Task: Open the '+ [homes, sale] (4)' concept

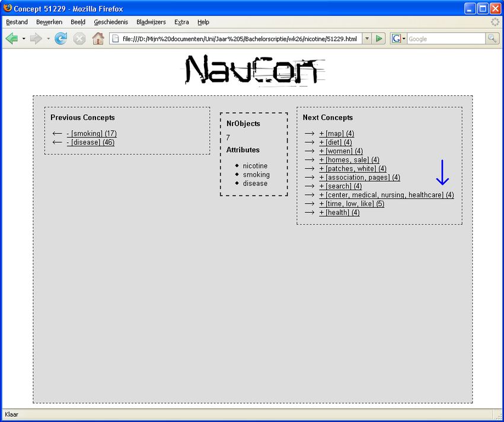Action: tap(349, 160)
